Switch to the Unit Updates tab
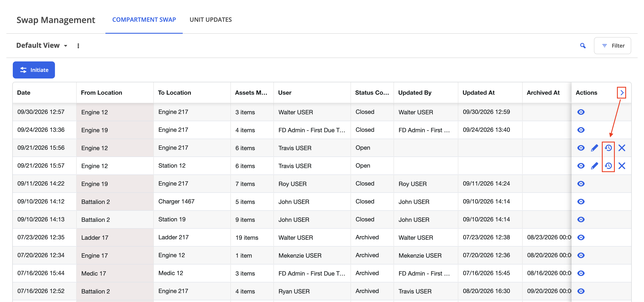Viewport: 644px width, 302px height. (211, 20)
